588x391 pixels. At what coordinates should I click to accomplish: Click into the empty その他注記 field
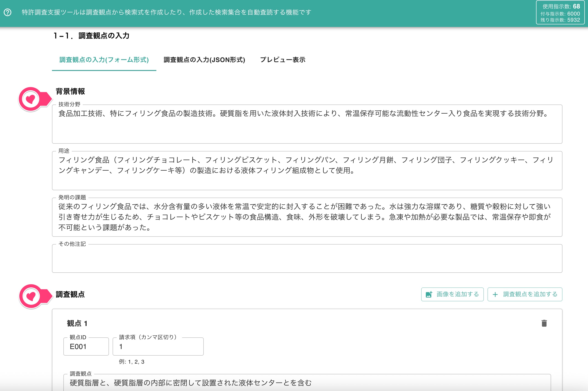[x=307, y=258]
